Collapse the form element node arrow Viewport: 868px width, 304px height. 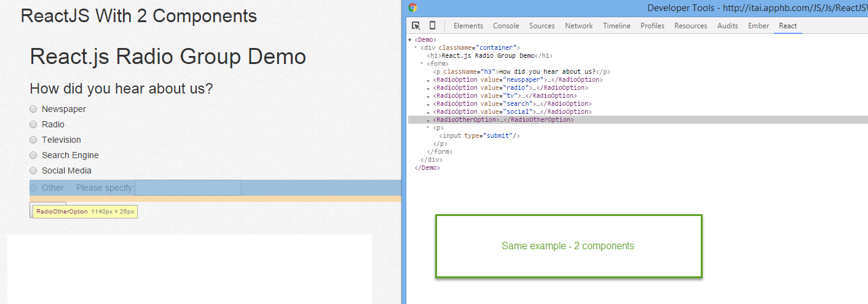pyautogui.click(x=422, y=63)
